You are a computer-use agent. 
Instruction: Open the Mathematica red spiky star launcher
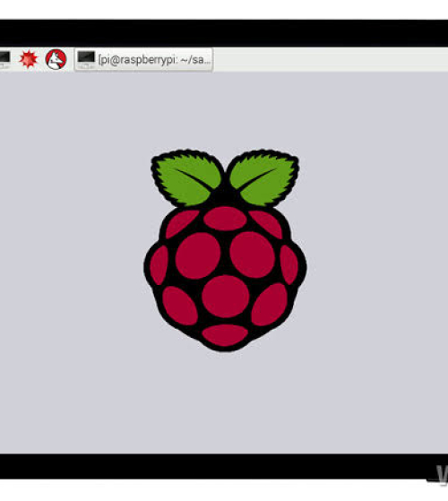pyautogui.click(x=28, y=59)
